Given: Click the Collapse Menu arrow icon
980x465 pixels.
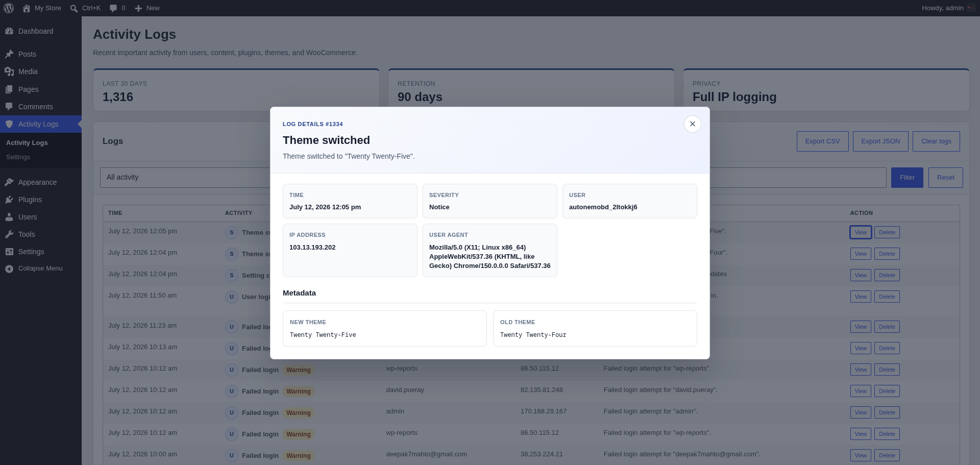Looking at the screenshot, I should coord(9,268).
